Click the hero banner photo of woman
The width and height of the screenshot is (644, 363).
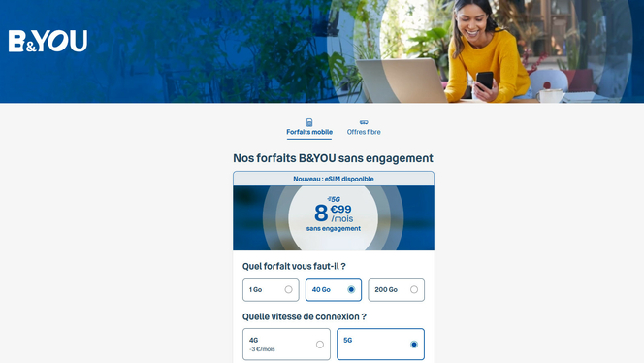(x=322, y=51)
